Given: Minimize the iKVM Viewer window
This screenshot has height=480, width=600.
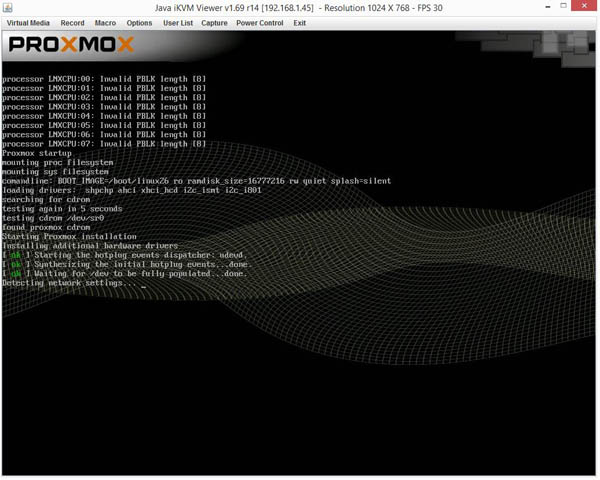Looking at the screenshot, I should tap(548, 7).
